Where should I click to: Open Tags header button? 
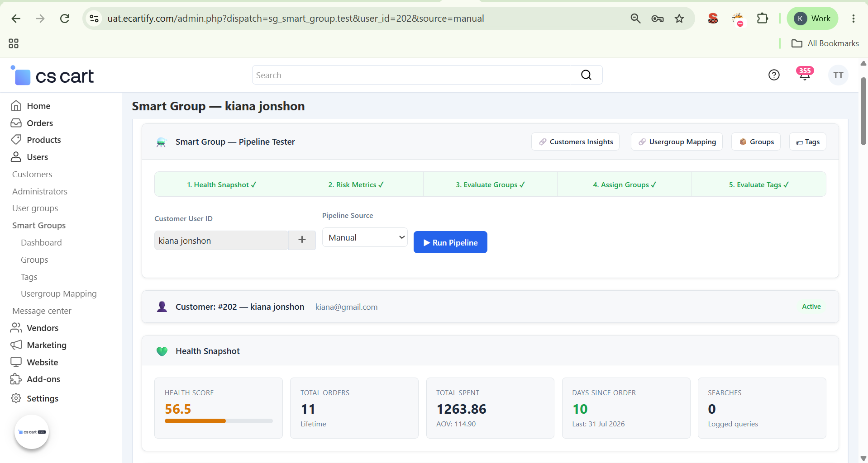808,142
